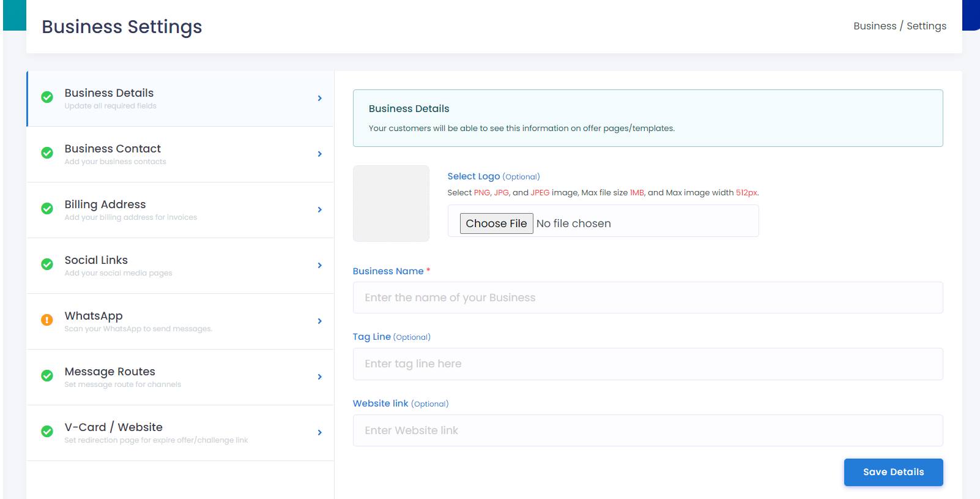Open the Message Routes settings tab
This screenshot has width=980, height=499.
(x=180, y=377)
